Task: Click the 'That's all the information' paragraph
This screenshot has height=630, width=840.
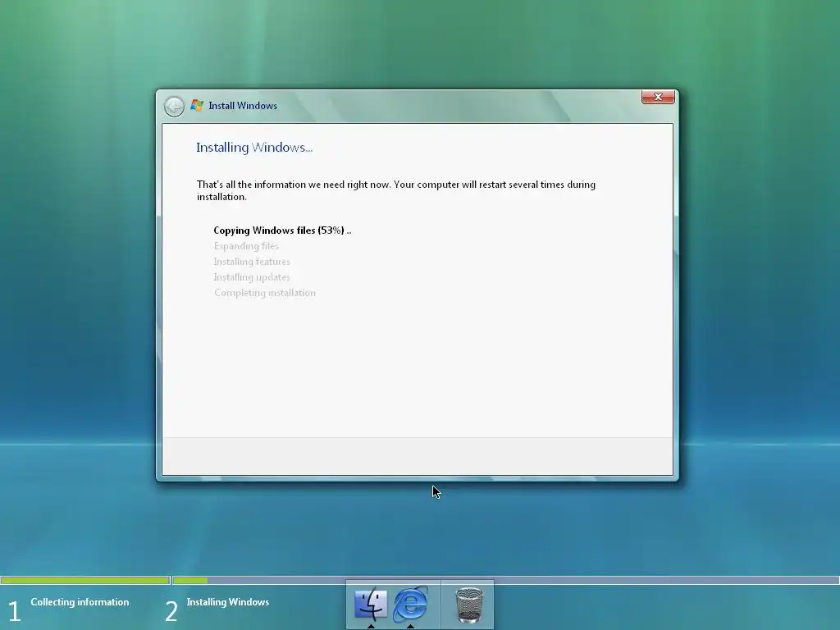Action: click(396, 190)
